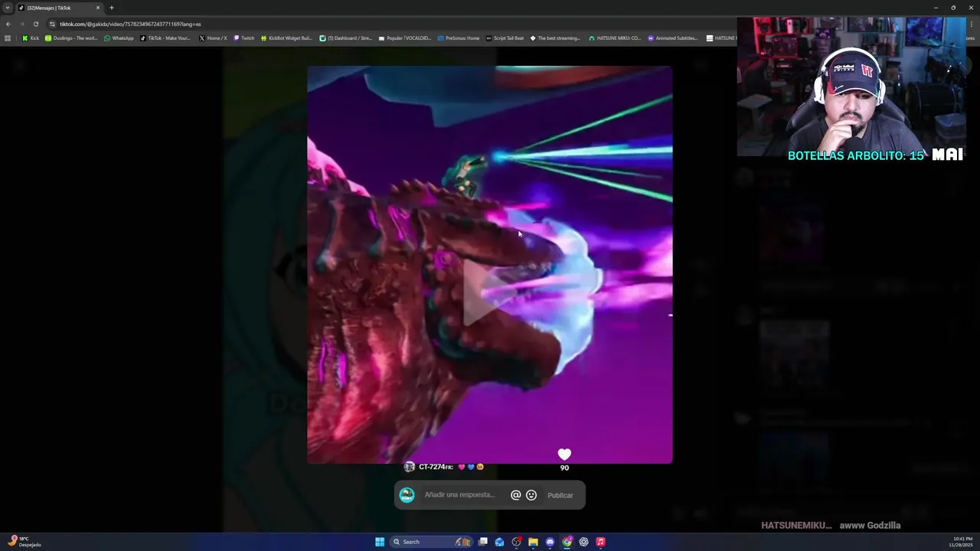Open the mail app on taskbar
The image size is (980, 551).
499,542
